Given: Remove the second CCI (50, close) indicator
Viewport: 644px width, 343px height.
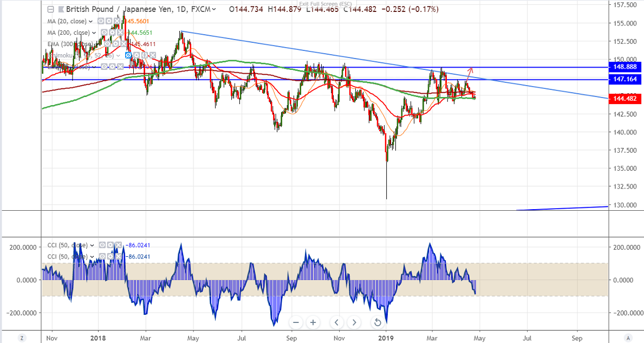Looking at the screenshot, I should [x=118, y=257].
